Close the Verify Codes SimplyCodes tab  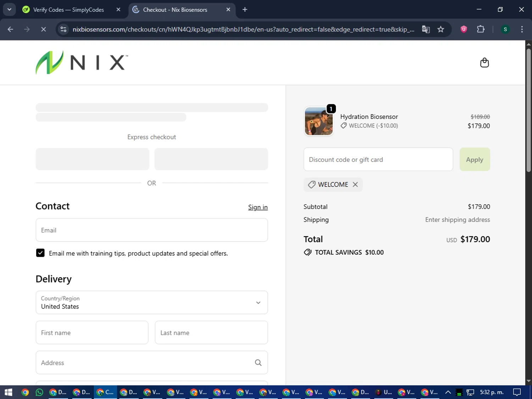118,10
